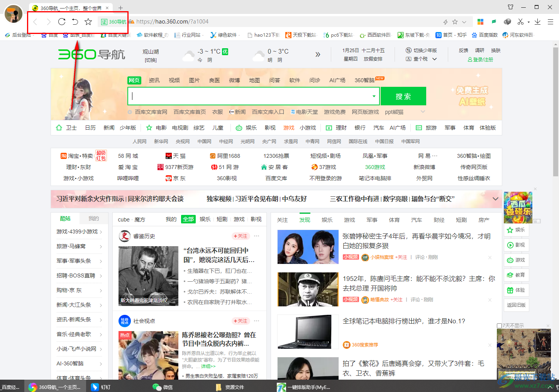Open 资源文件 folder in taskbar
The image size is (559, 392).
(230, 387)
